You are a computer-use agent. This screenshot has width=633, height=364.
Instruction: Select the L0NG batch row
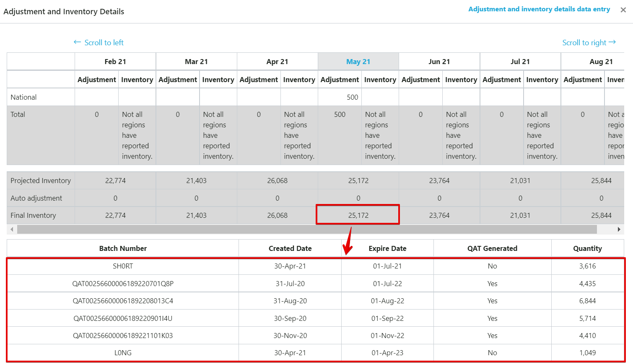(316, 353)
